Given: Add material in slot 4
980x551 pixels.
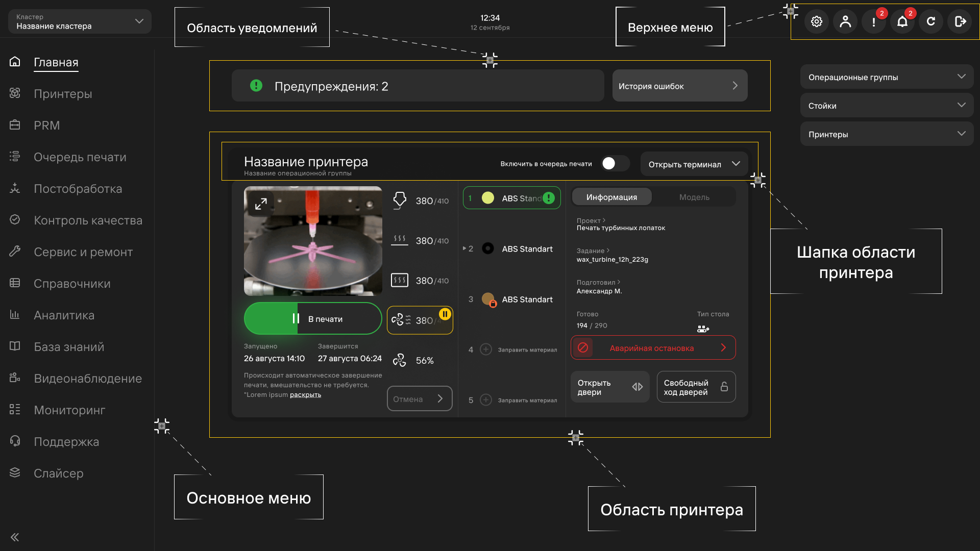Looking at the screenshot, I should click(486, 349).
